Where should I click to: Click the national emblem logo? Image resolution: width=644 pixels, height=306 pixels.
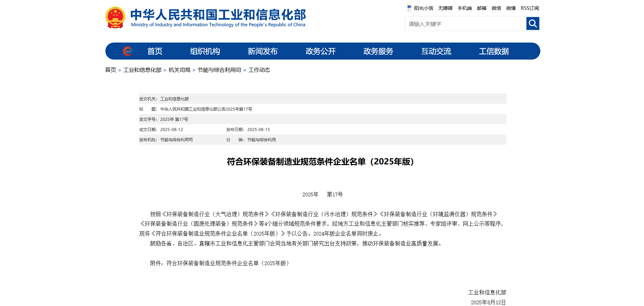click(115, 17)
